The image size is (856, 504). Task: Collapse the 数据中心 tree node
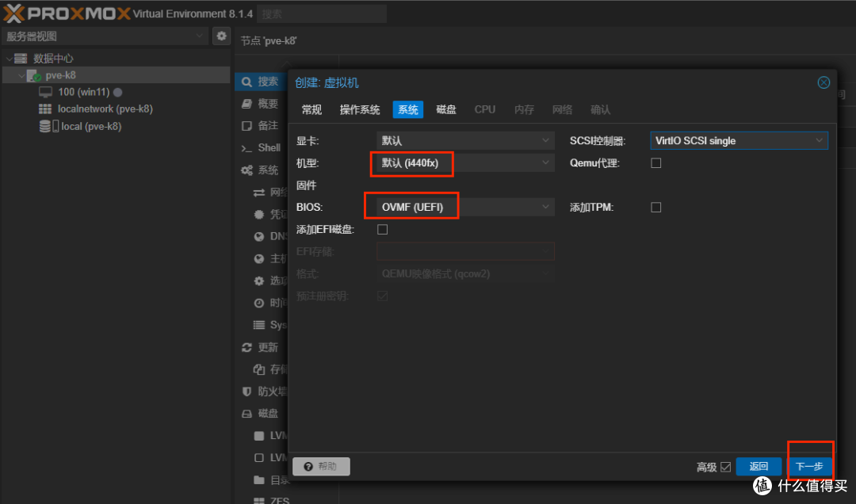pyautogui.click(x=10, y=59)
